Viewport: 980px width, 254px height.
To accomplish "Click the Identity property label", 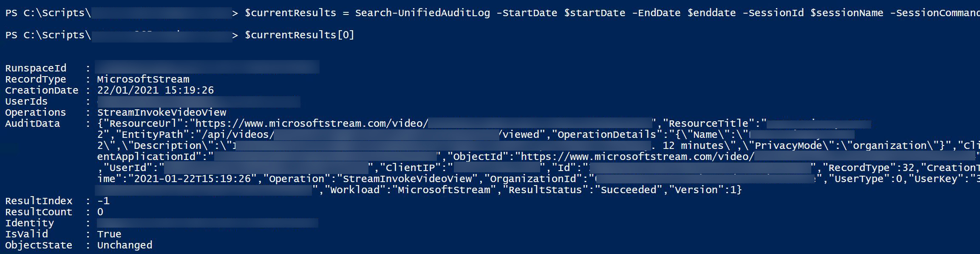I will [29, 223].
